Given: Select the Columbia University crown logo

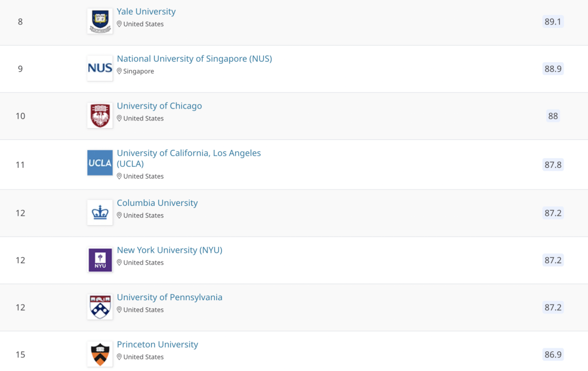Looking at the screenshot, I should click(x=100, y=212).
